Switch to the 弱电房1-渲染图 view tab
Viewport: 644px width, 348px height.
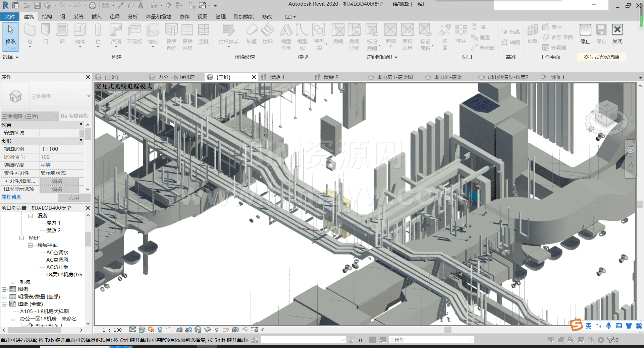(395, 77)
